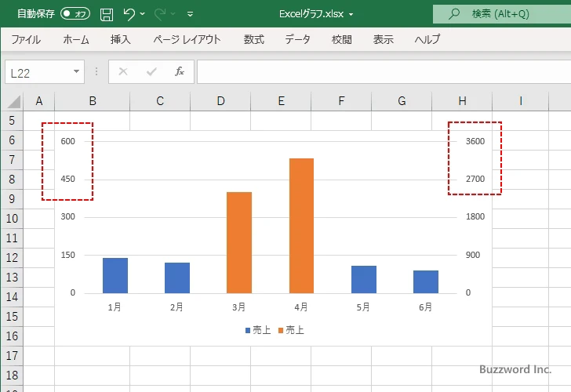Click the orange 売上 legend swatch
The height and width of the screenshot is (392, 571).
[x=281, y=331]
